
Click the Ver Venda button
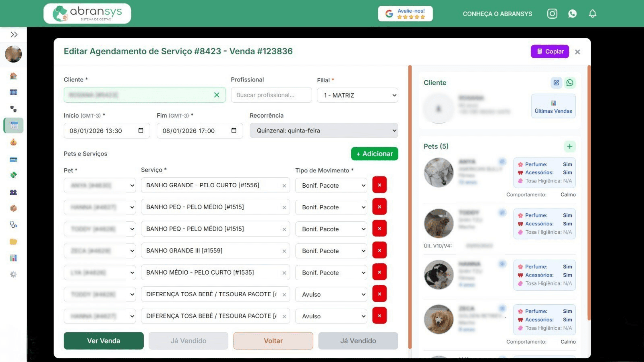click(x=104, y=341)
